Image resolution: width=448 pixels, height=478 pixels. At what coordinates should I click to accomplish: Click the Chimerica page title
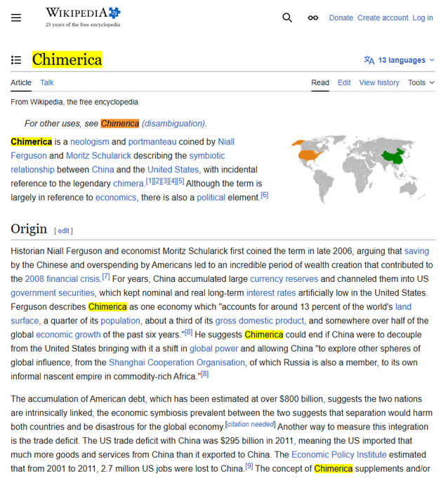pos(67,60)
